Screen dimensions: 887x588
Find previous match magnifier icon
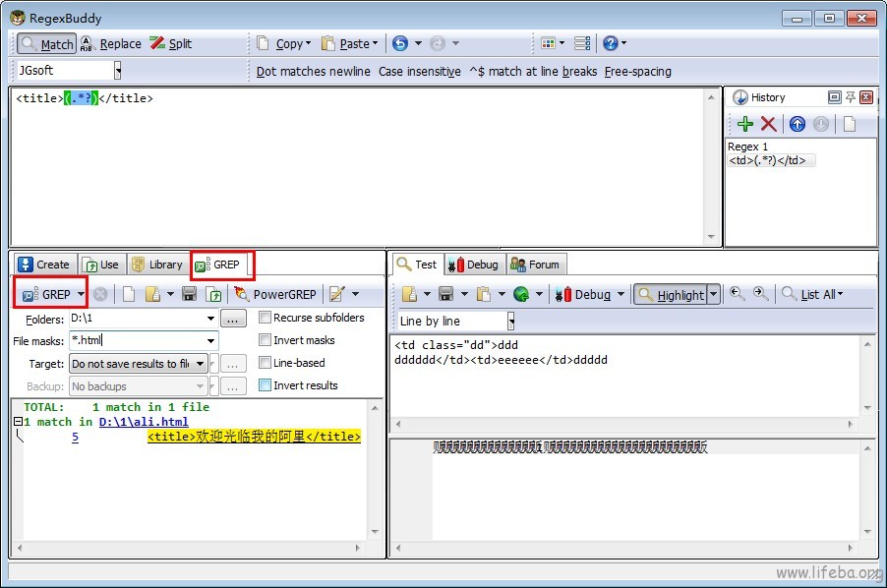pos(737,293)
